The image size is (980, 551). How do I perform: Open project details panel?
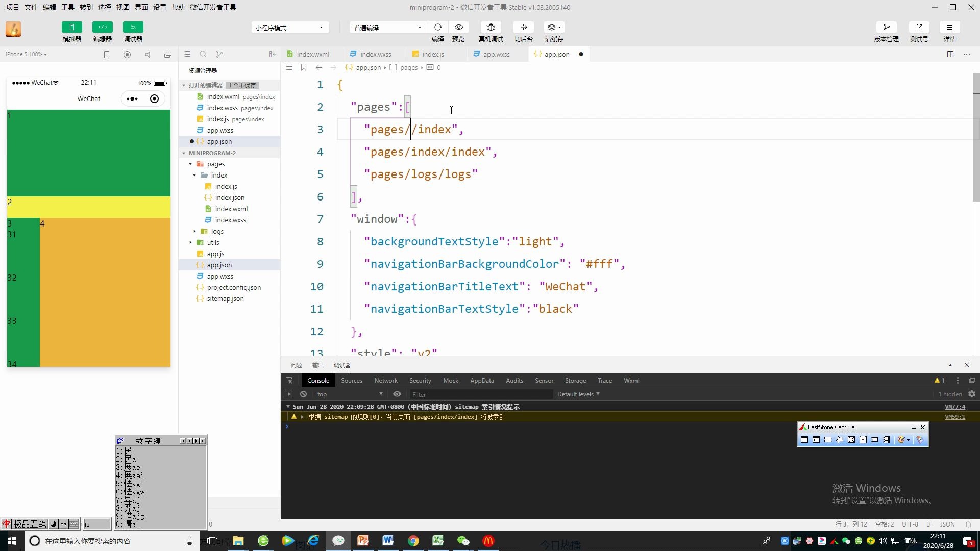[x=949, y=27]
